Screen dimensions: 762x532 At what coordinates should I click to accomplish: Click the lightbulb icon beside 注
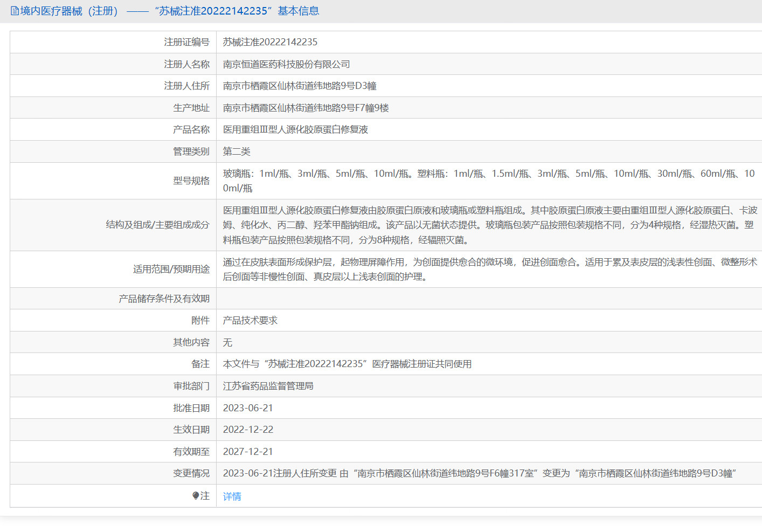[x=196, y=496]
